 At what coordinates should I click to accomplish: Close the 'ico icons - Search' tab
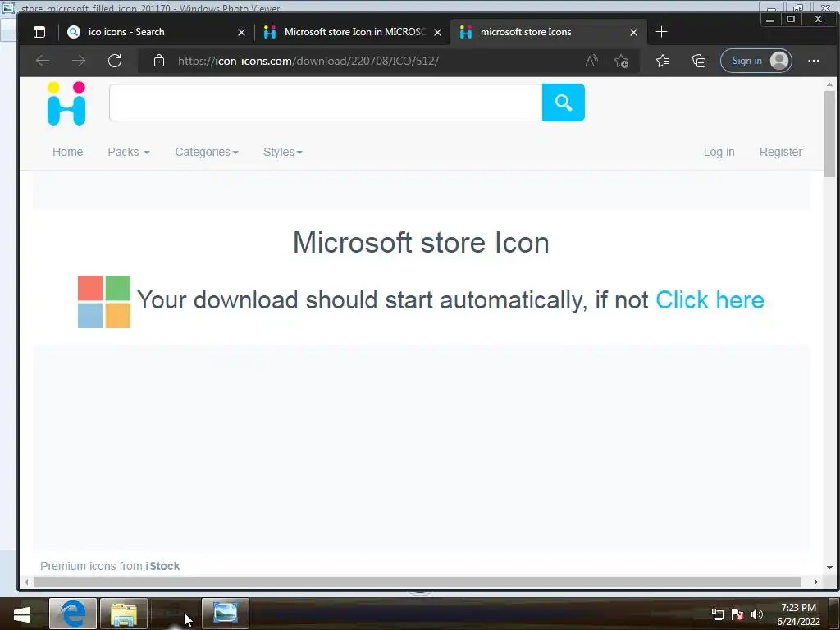(242, 33)
